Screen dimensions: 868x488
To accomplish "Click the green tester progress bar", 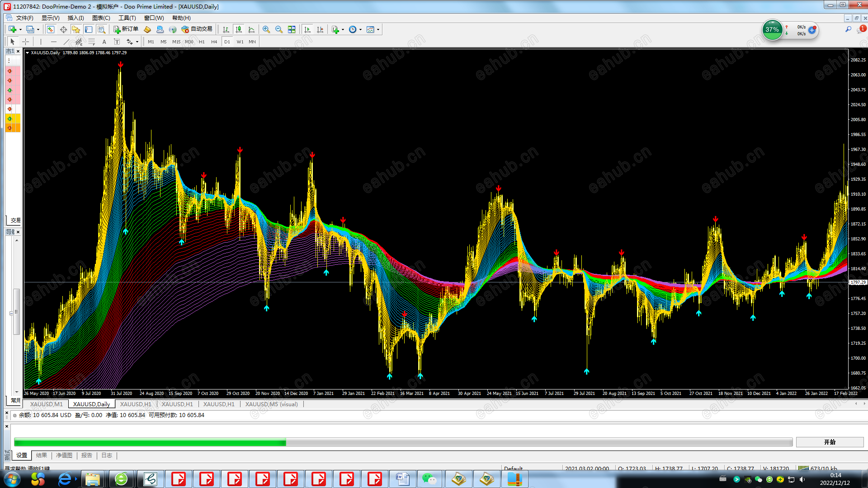I will [x=150, y=442].
